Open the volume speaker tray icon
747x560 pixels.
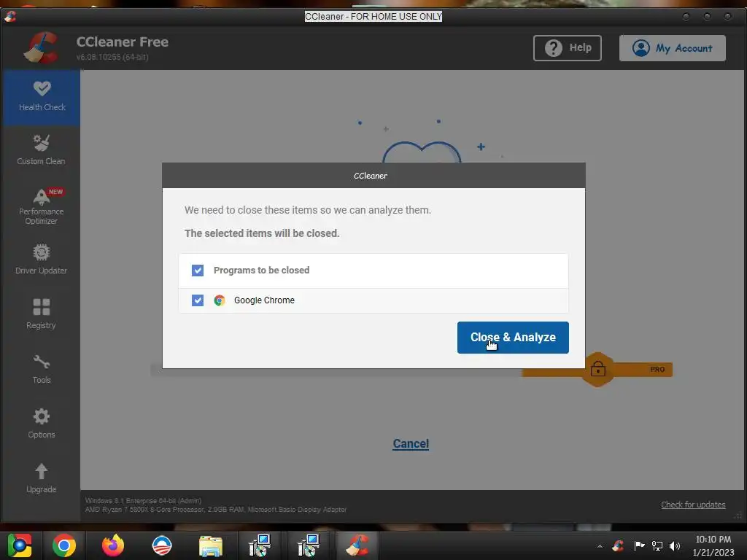[x=675, y=545]
